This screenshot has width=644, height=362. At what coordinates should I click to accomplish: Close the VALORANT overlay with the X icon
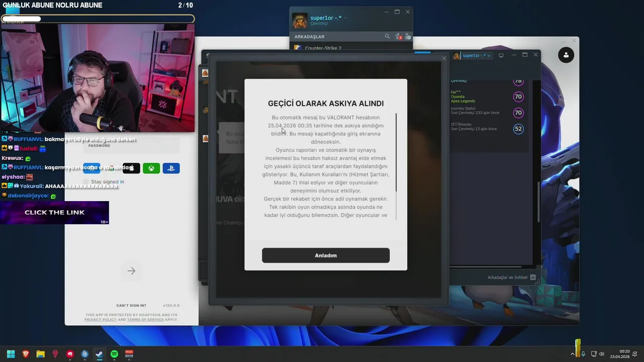click(x=444, y=58)
